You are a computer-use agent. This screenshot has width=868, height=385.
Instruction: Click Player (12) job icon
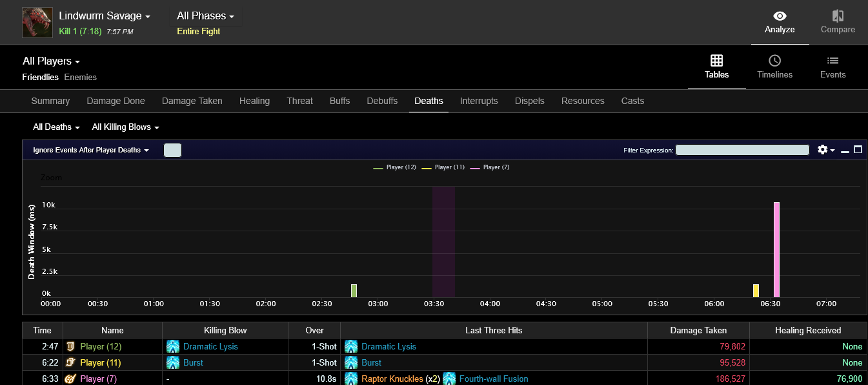(71, 346)
